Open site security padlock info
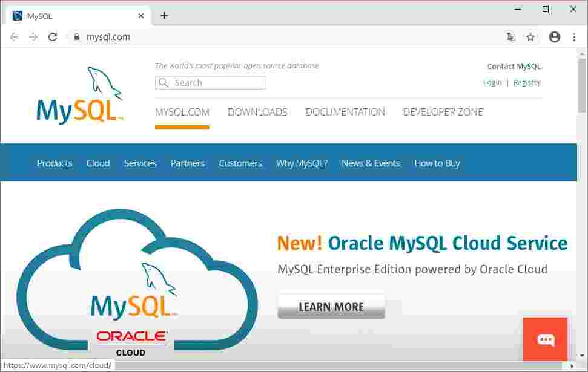The height and width of the screenshot is (372, 588). (x=76, y=37)
